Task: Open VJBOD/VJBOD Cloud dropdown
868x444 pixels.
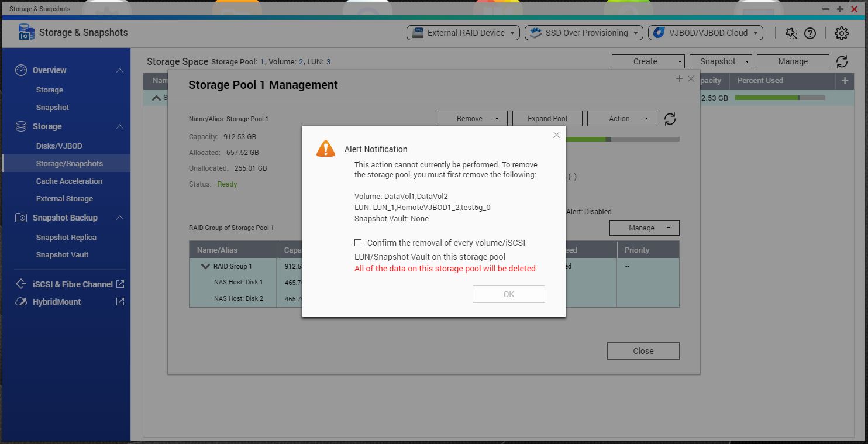Action: (x=705, y=33)
